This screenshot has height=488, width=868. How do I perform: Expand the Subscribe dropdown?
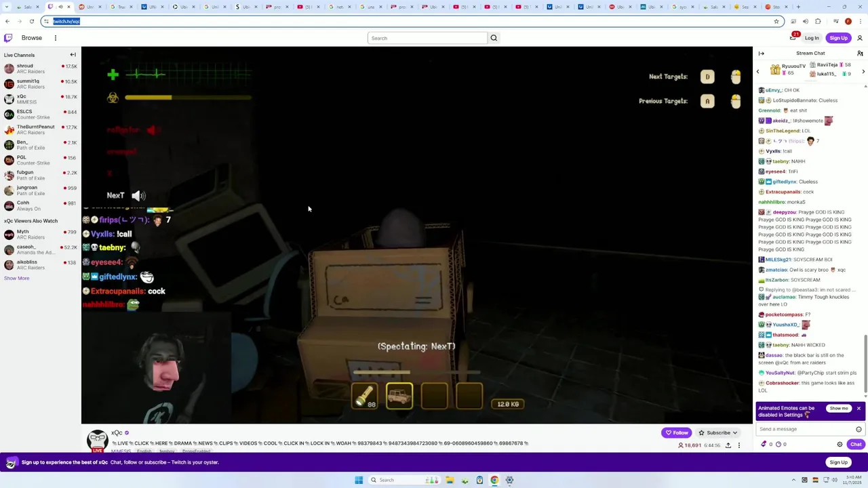[718, 432]
